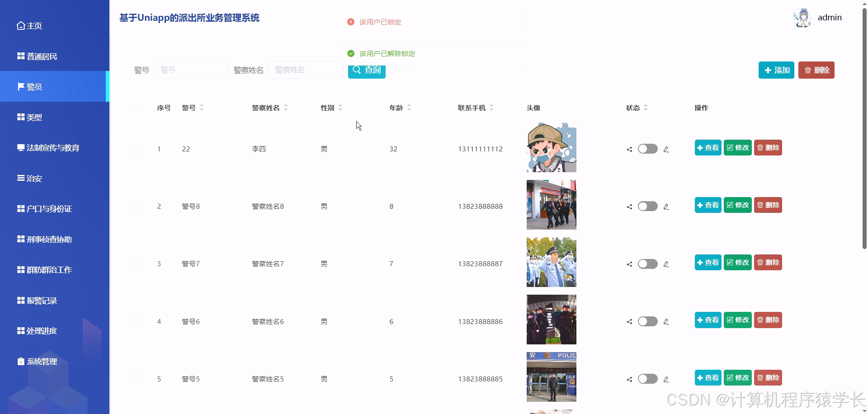Click the monitor icon beside 法制宣传与教育

20,147
